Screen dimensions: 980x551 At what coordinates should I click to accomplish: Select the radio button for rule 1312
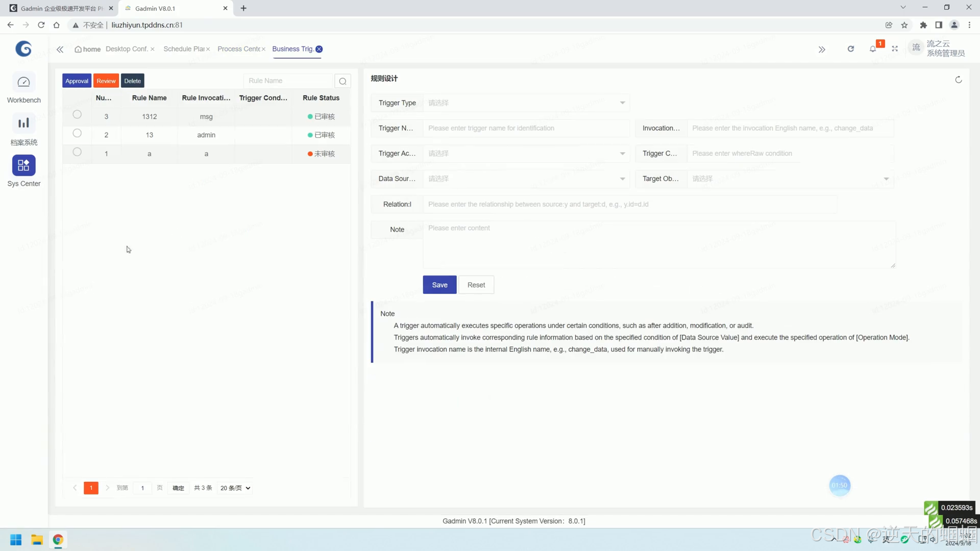[77, 115]
